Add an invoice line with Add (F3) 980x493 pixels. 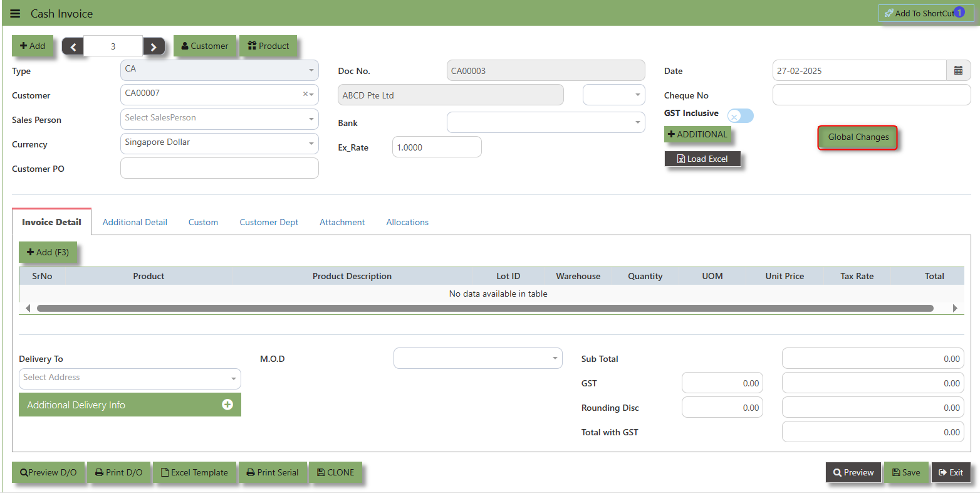click(x=48, y=252)
